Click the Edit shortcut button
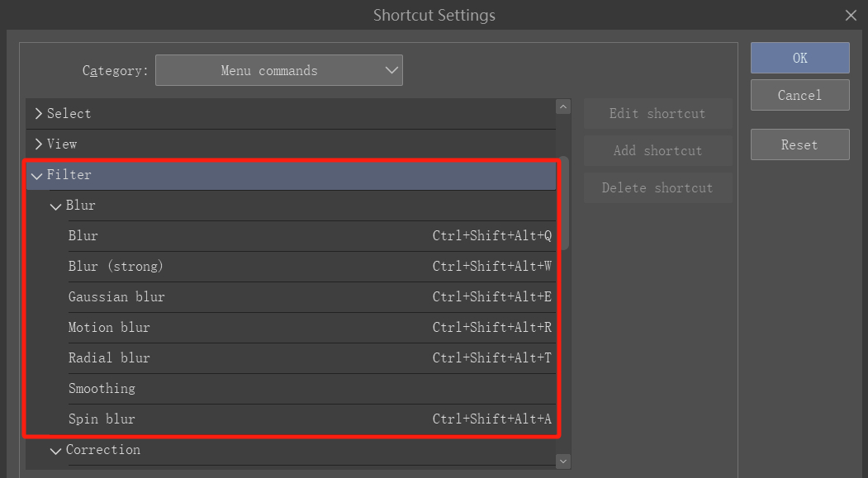The width and height of the screenshot is (868, 478). click(x=657, y=114)
